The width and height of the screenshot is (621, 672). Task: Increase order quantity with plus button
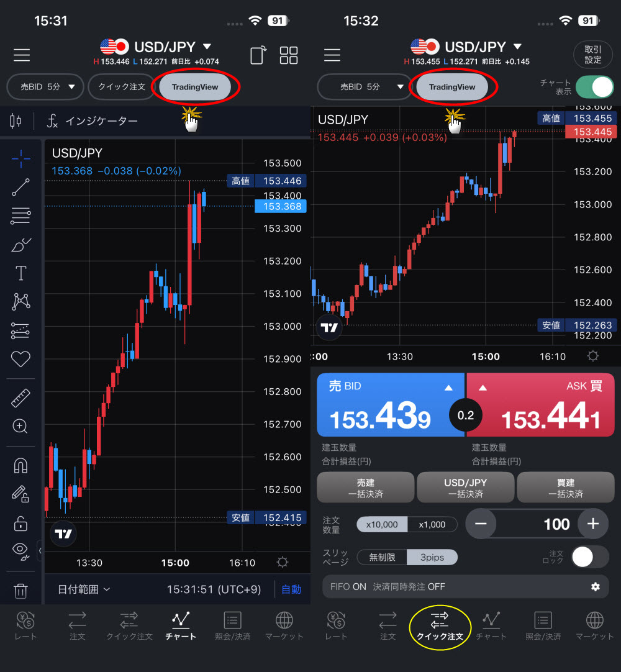[592, 524]
